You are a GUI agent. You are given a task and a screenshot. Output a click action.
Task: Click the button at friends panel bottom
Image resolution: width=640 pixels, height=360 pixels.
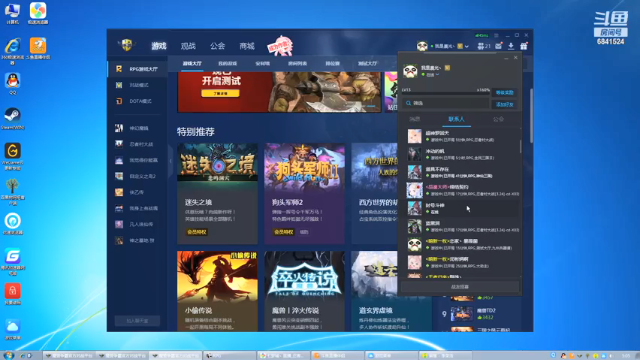click(x=460, y=287)
